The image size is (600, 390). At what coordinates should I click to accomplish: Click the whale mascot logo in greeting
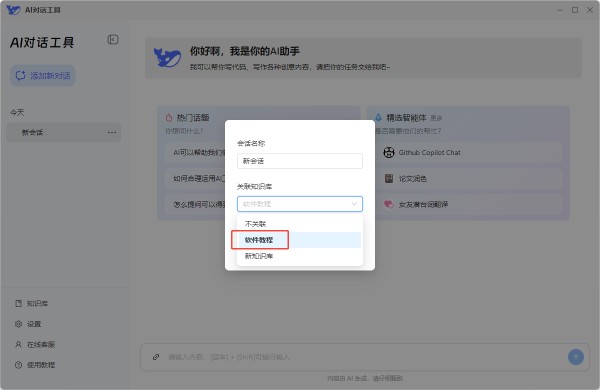click(x=167, y=57)
